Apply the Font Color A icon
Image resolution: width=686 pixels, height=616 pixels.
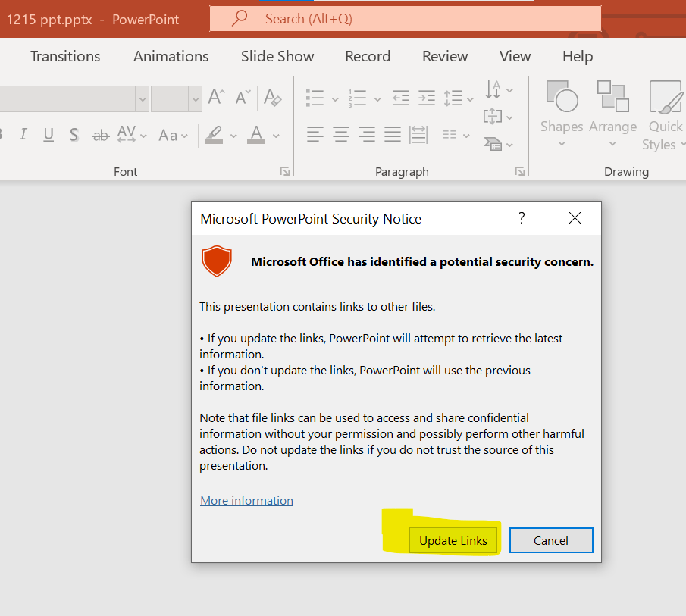[x=256, y=135]
